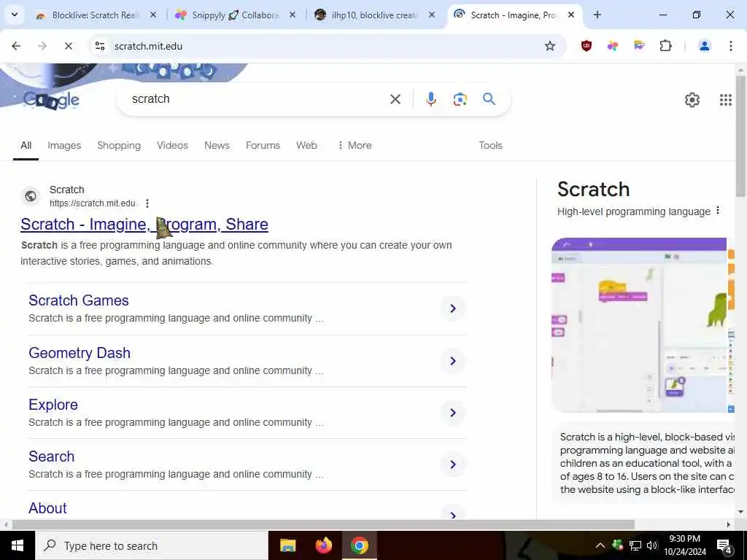Show hidden system tray icons
The image size is (747, 560).
600,545
